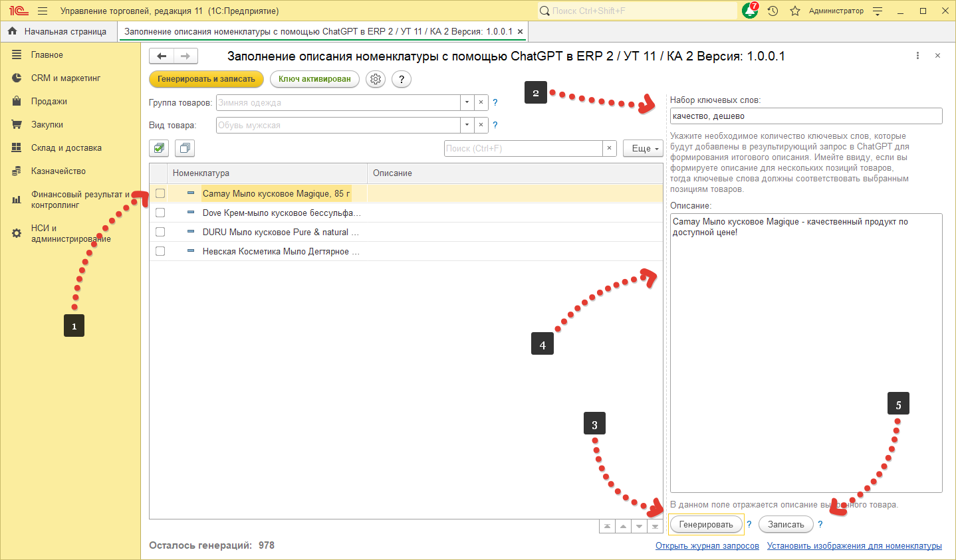Tick the checkbox for Невская Косметика Мыло Дегтярное
956x560 pixels.
160,251
